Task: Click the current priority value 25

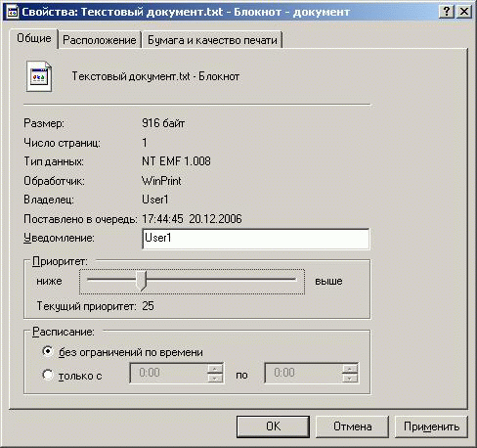Action: pos(148,306)
